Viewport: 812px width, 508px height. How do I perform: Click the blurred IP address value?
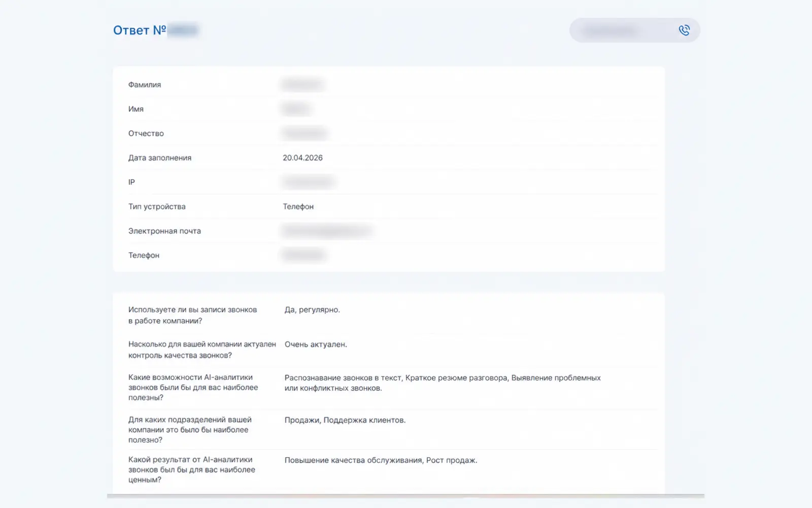coord(308,182)
